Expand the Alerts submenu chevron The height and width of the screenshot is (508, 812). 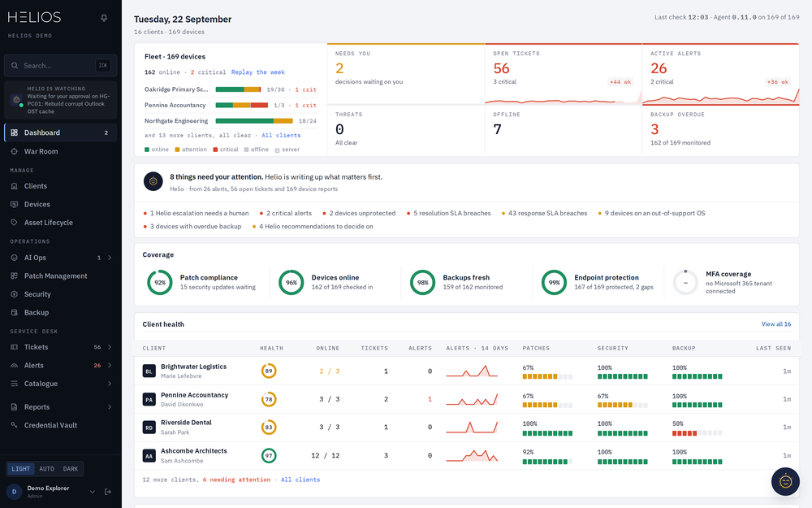click(110, 366)
